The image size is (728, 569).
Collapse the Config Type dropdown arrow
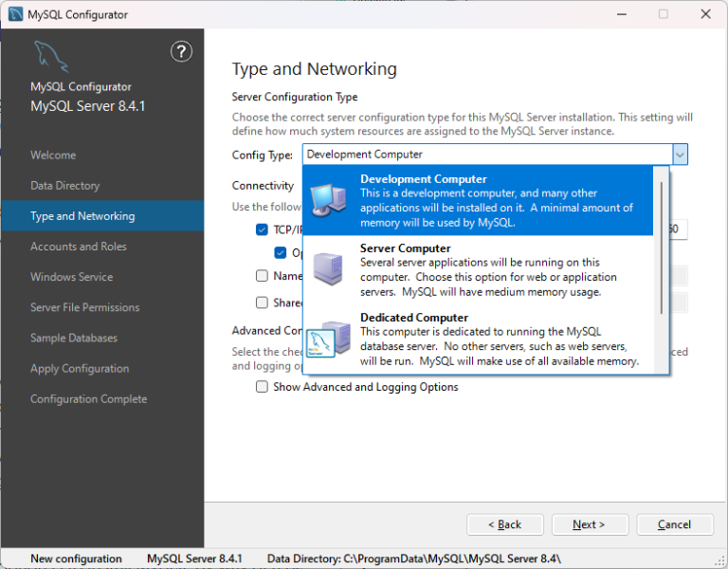(x=680, y=155)
